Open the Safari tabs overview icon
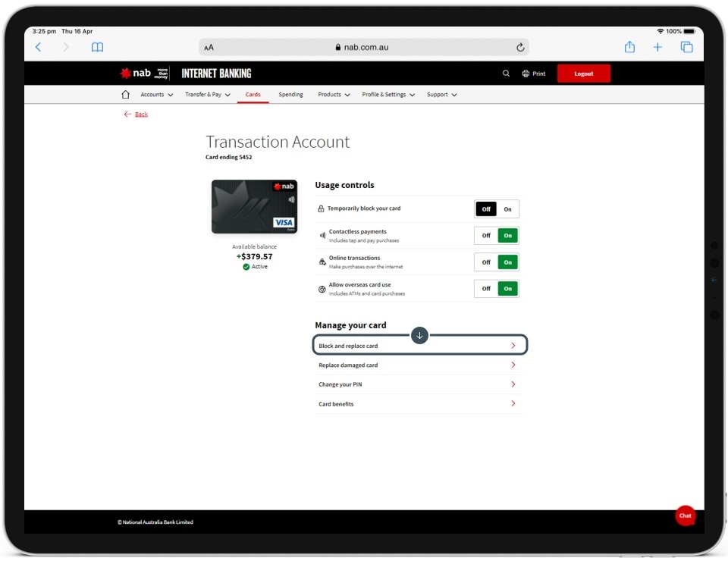728x561 pixels. click(x=686, y=47)
